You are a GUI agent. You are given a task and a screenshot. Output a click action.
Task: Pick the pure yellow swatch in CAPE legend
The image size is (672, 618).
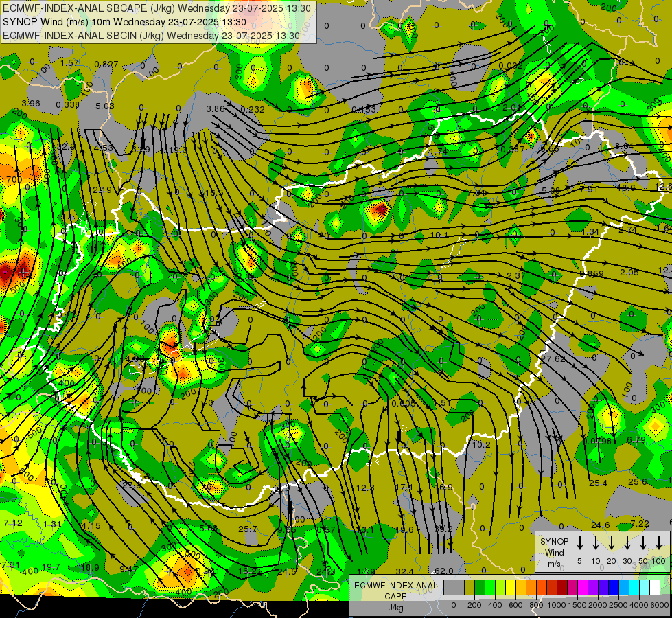(x=511, y=588)
